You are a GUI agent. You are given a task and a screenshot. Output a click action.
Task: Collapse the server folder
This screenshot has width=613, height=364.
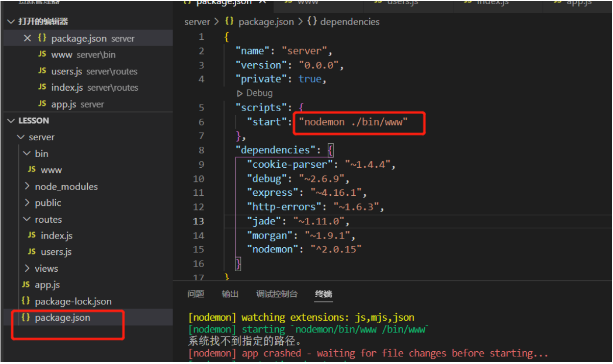[x=36, y=137]
